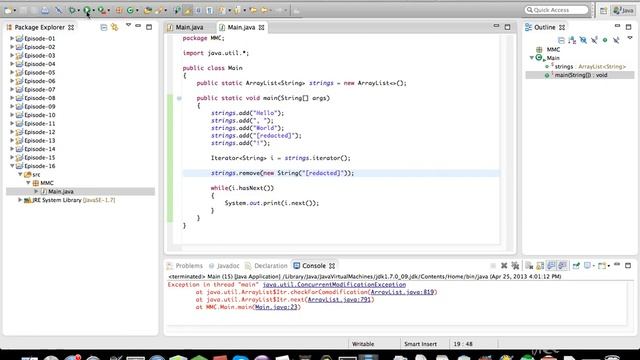The image size is (640, 360).
Task: Toggle Hide Local Types in Outline toolbar
Action: [616, 40]
